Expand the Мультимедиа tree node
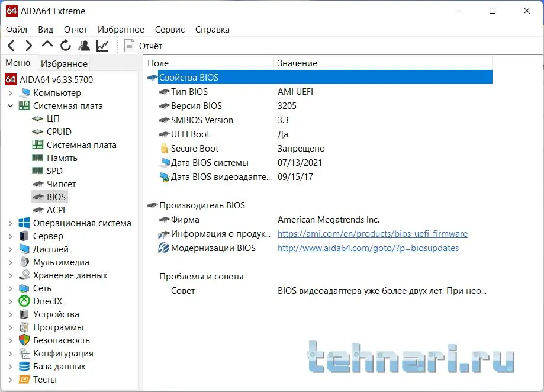544x392 pixels. click(x=11, y=262)
